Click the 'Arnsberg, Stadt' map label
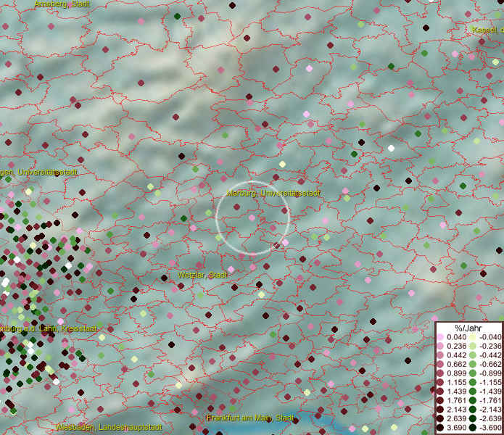504x435 pixels. tap(62, 4)
